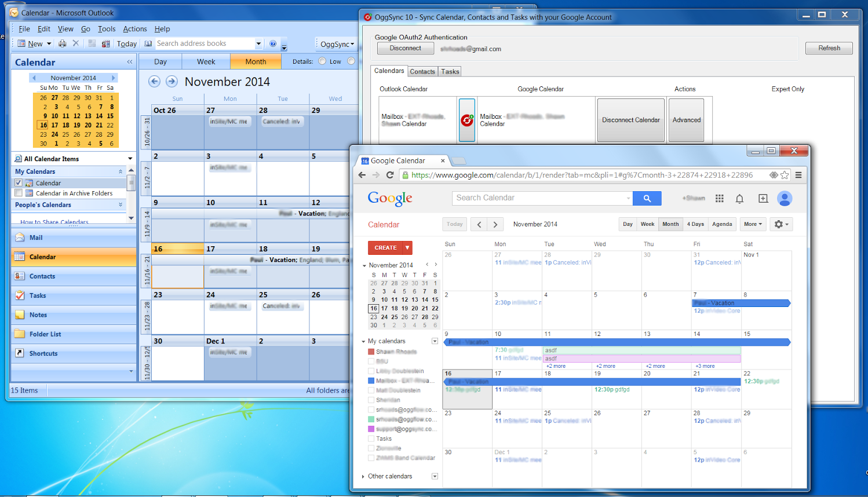The width and height of the screenshot is (868, 497).
Task: Uncheck the Calendar checkbox under My Calendars
Action: pos(19,183)
